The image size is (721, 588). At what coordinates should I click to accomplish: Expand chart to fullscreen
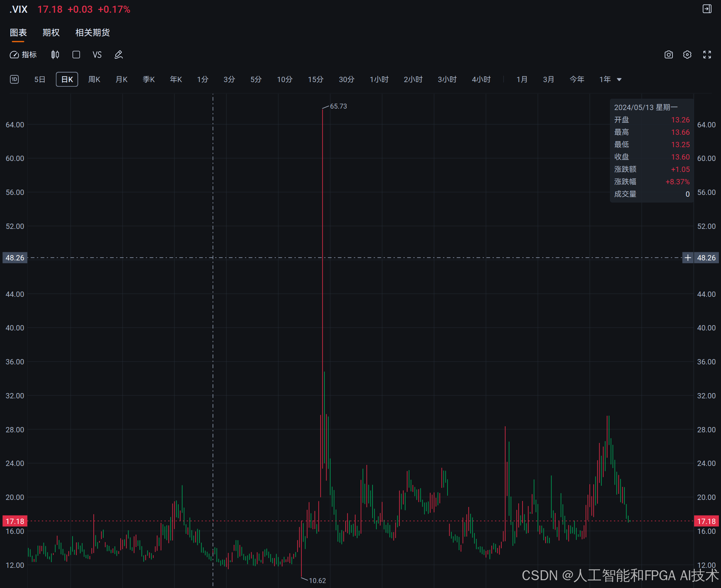707,54
